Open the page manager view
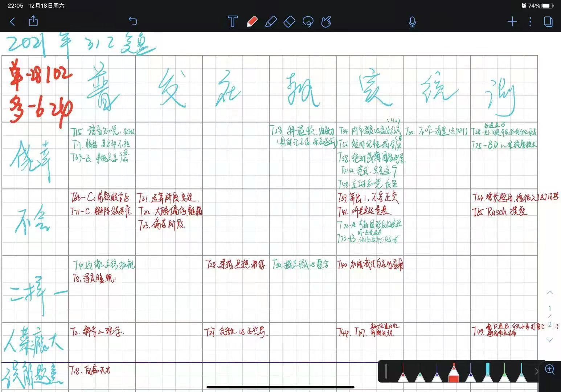 pos(548,22)
